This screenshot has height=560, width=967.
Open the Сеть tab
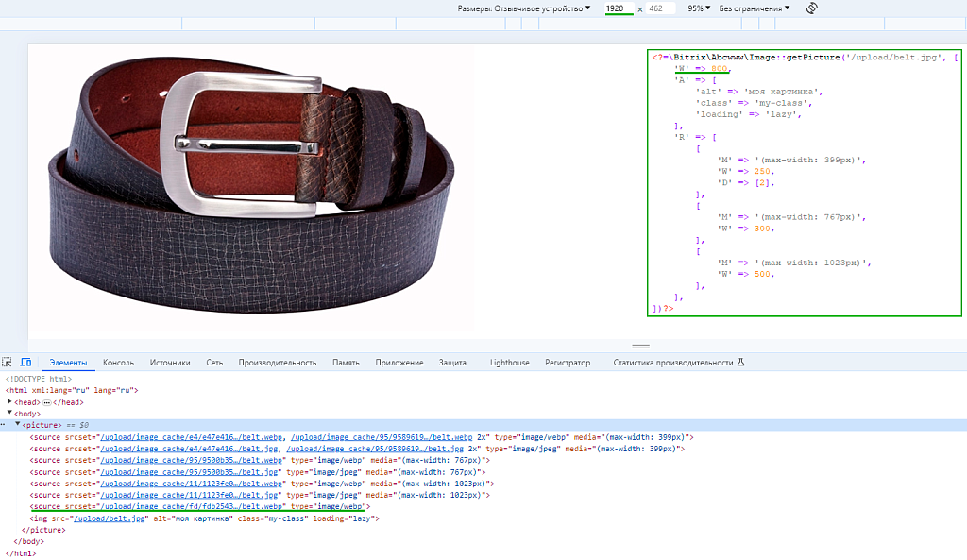click(214, 363)
